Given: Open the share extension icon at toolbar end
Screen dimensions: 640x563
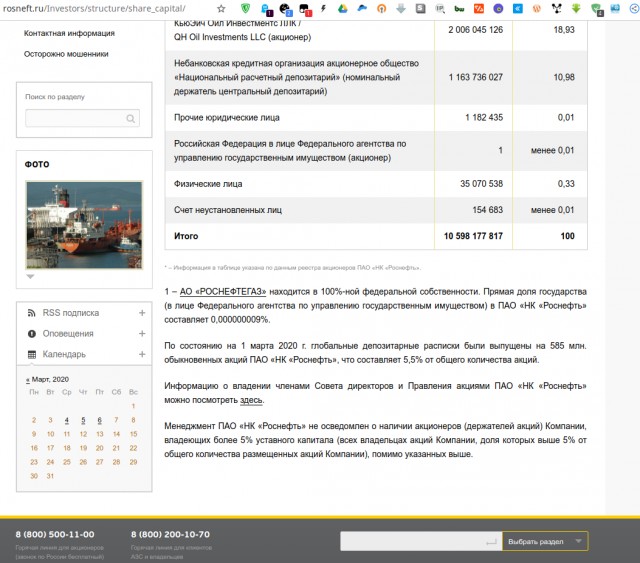Looking at the screenshot, I should [x=635, y=8].
